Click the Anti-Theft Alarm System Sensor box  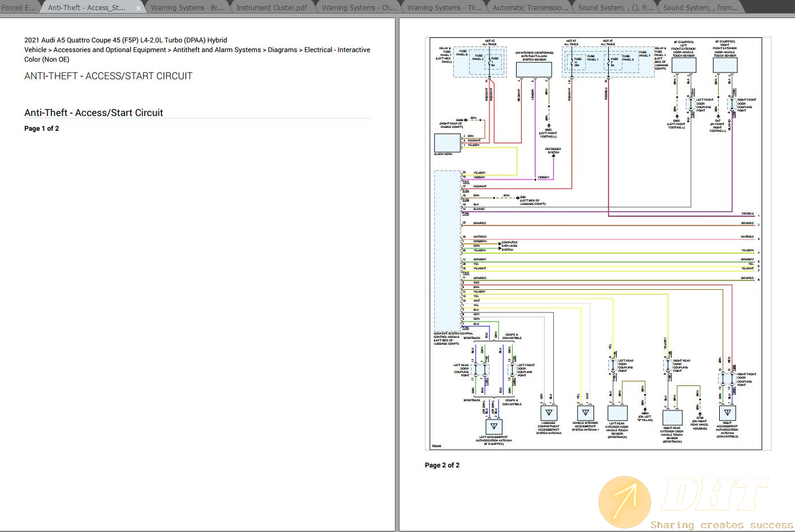[x=534, y=70]
